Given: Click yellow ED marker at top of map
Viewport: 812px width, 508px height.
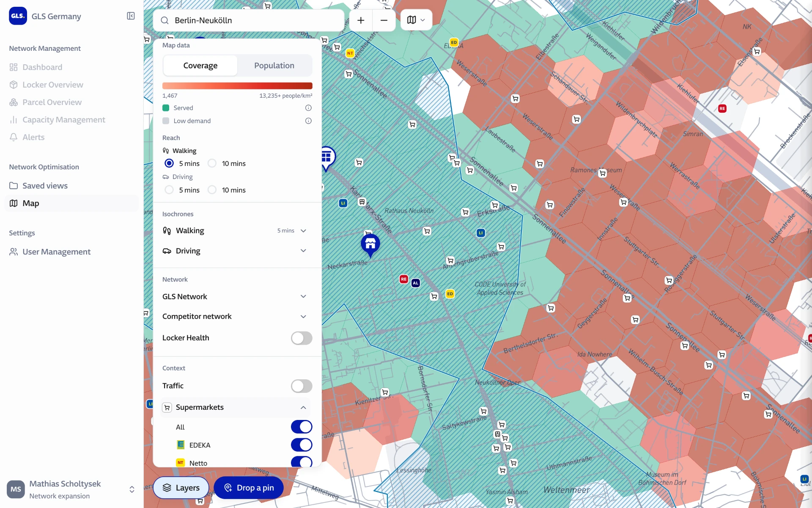Looking at the screenshot, I should tap(454, 42).
